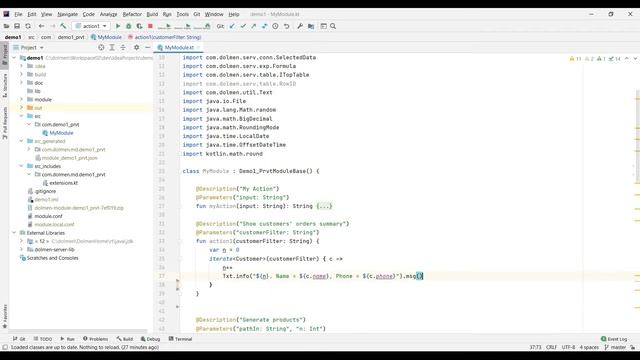
Task: Expand the doc folder
Action: (x=22, y=83)
